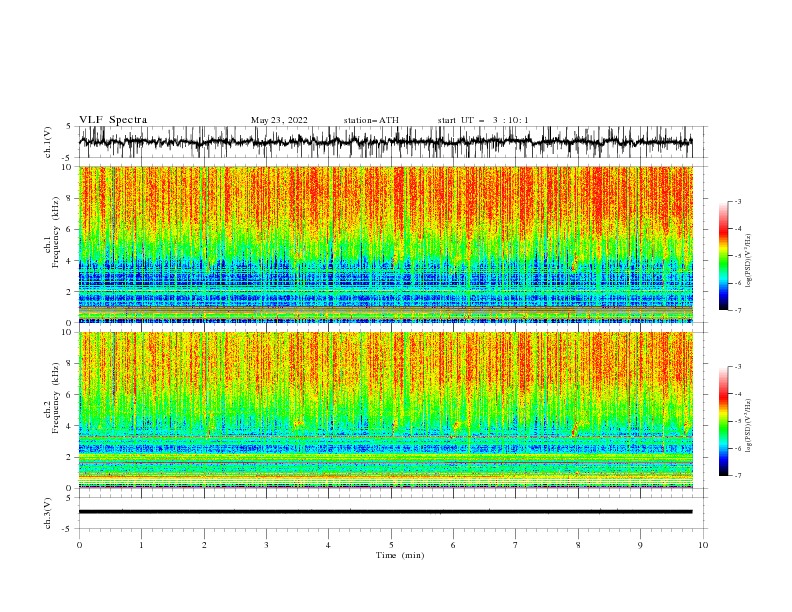Viewport: 792px width, 612px height.
Task: Click the "6" tick on the ch.2 frequency axis
Action: click(70, 394)
